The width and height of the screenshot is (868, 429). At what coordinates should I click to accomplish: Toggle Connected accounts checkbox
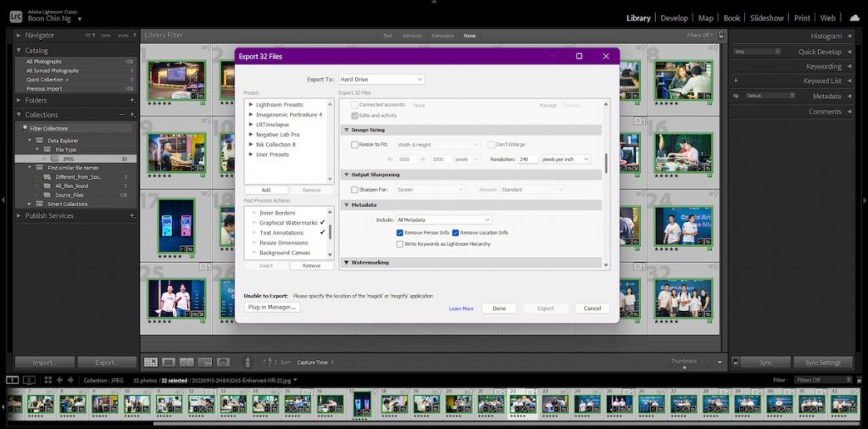[x=355, y=104]
